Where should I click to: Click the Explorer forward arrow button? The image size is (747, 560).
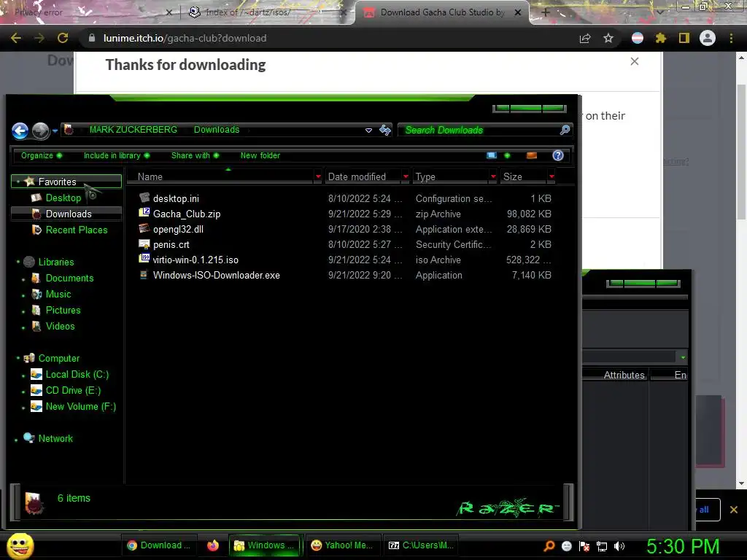tap(41, 131)
